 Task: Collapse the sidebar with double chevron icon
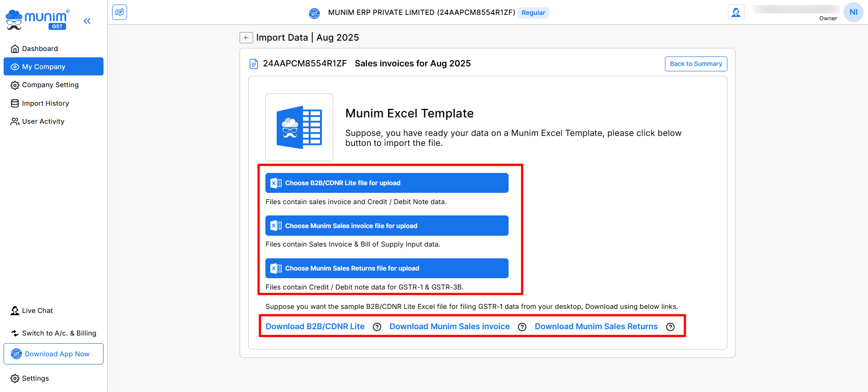coord(87,21)
